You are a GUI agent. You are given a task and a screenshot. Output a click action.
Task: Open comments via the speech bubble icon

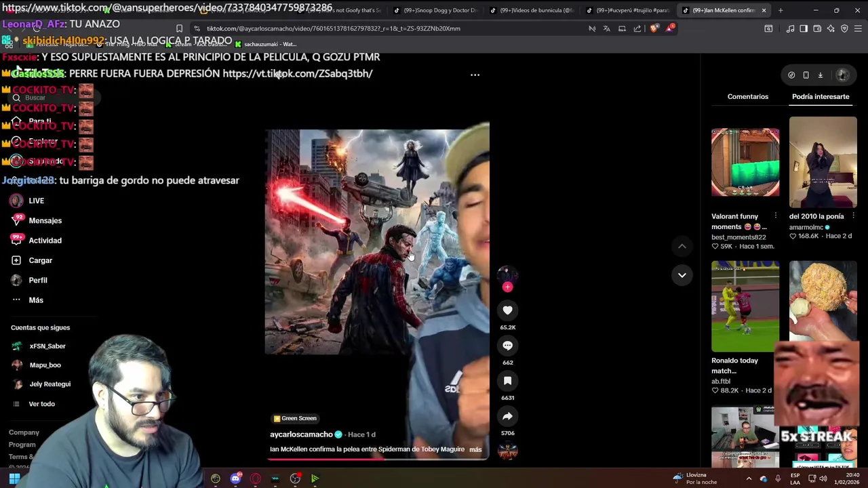pyautogui.click(x=507, y=346)
